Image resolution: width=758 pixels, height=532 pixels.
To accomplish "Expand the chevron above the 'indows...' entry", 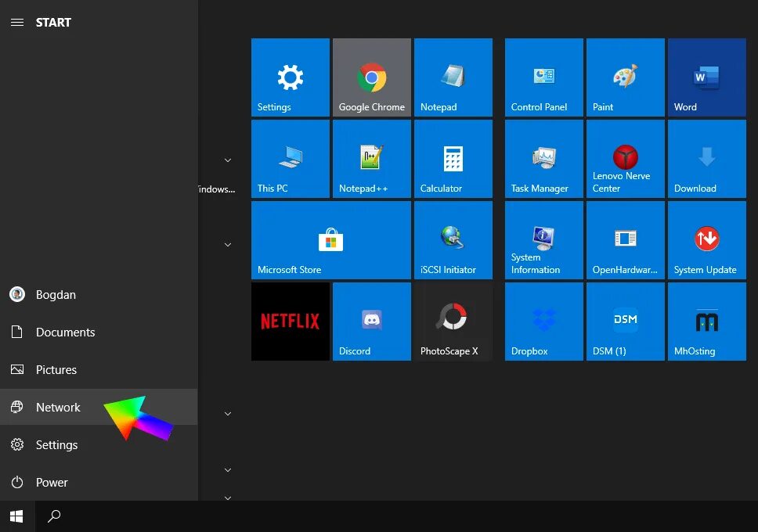I will coord(228,160).
